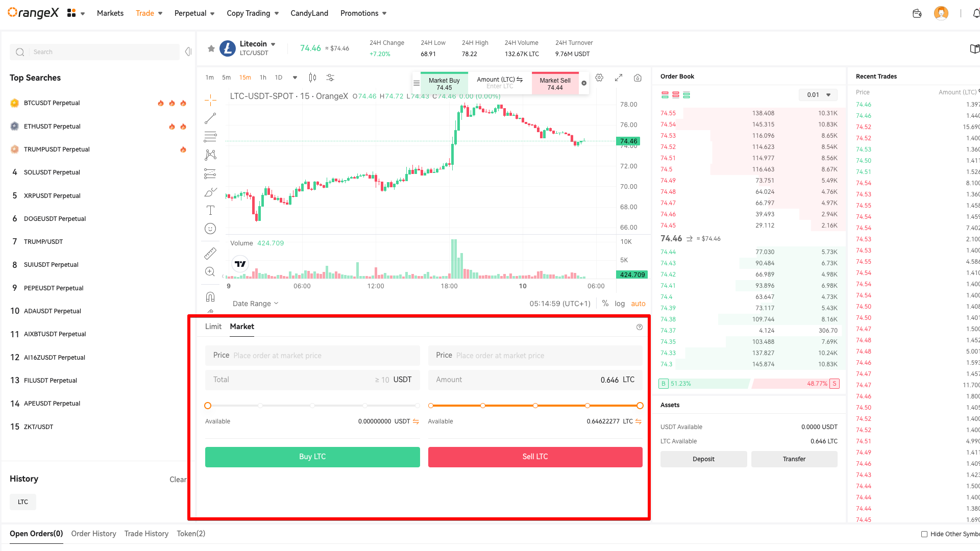
Task: Clear the search history
Action: pos(178,480)
